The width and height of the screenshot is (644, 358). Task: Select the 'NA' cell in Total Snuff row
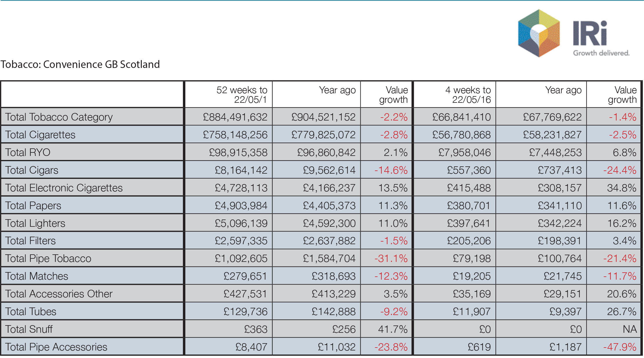pyautogui.click(x=630, y=329)
